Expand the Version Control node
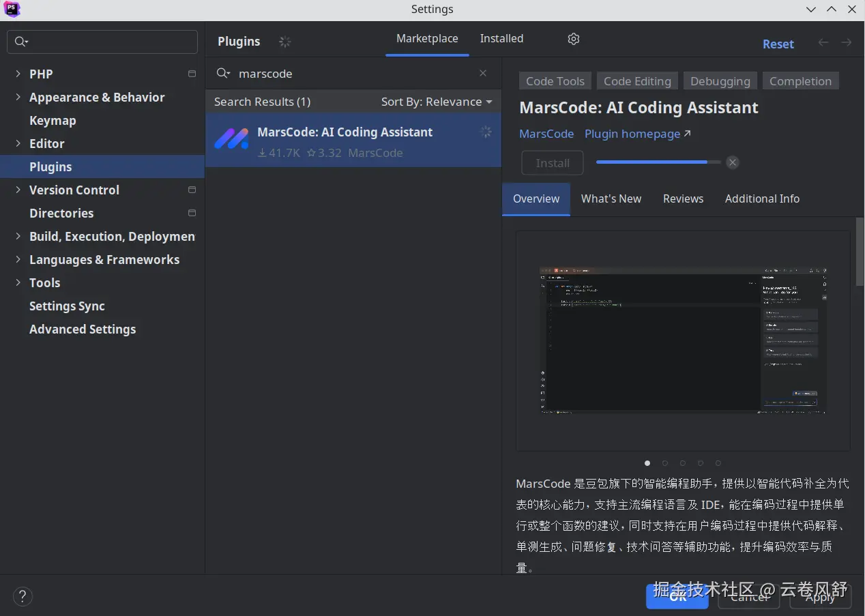865x616 pixels. [x=18, y=190]
